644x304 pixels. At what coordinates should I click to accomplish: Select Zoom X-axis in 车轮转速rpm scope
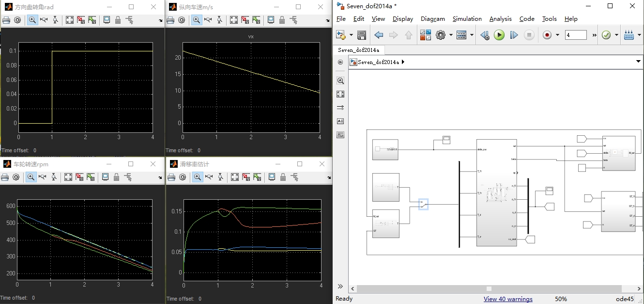[42, 177]
